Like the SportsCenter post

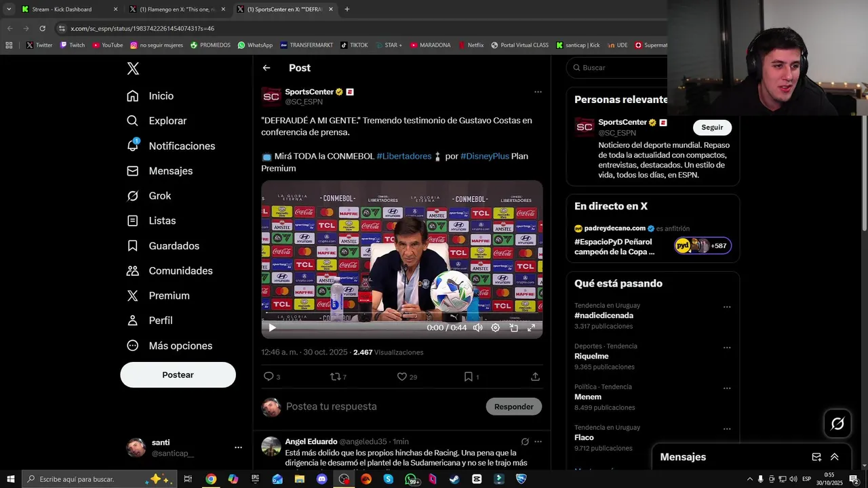[407, 376]
